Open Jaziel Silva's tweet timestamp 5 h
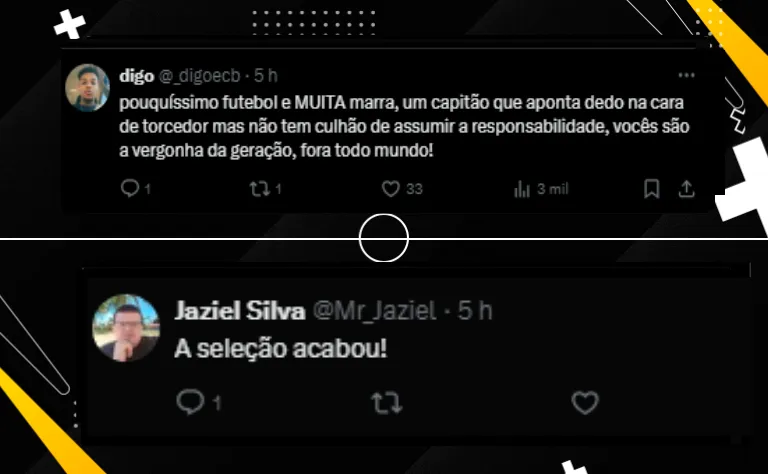This screenshot has height=474, width=768. click(x=475, y=311)
